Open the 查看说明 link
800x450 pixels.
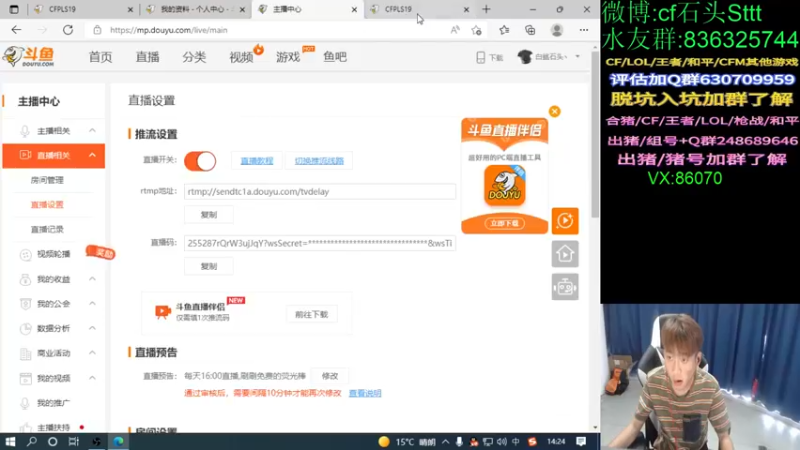pos(365,393)
